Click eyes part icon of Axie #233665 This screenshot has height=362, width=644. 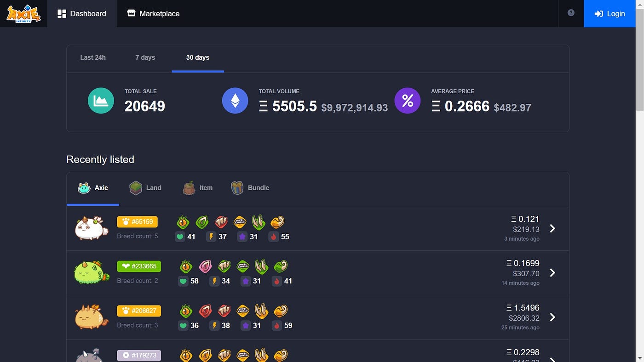pos(186,267)
